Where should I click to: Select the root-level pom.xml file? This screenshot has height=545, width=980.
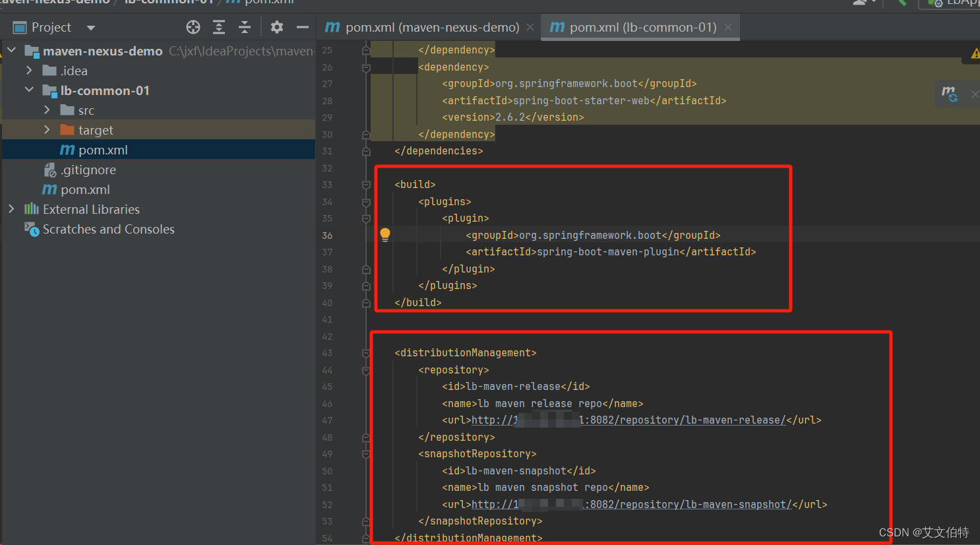[85, 189]
